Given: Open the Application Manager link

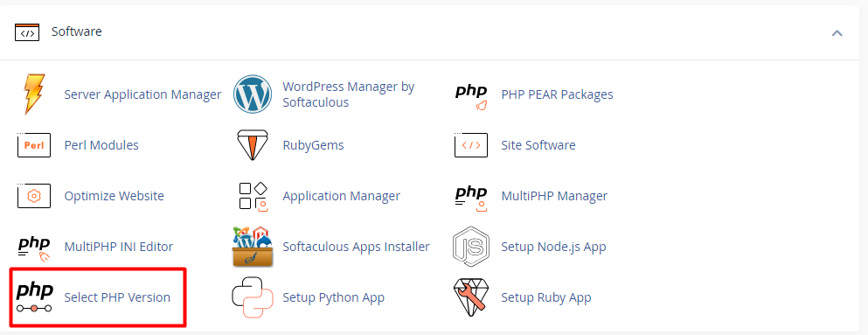Looking at the screenshot, I should point(342,196).
